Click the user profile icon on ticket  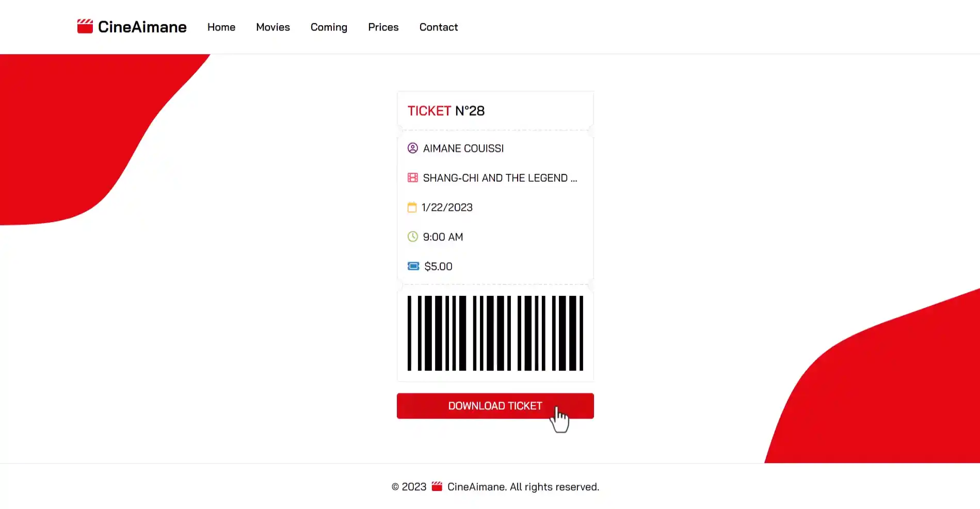pyautogui.click(x=413, y=148)
